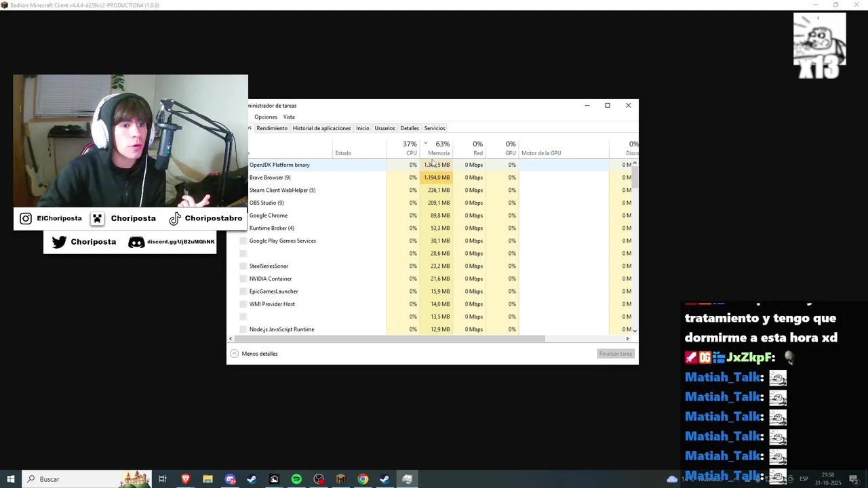Viewport: 868px width, 488px height.
Task: Select the Runtime Broker (4) process
Action: [271, 228]
